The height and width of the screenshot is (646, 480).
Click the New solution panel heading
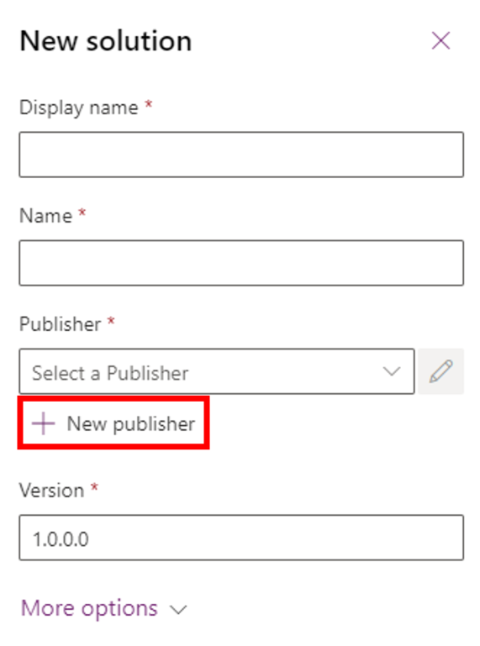coord(106,41)
